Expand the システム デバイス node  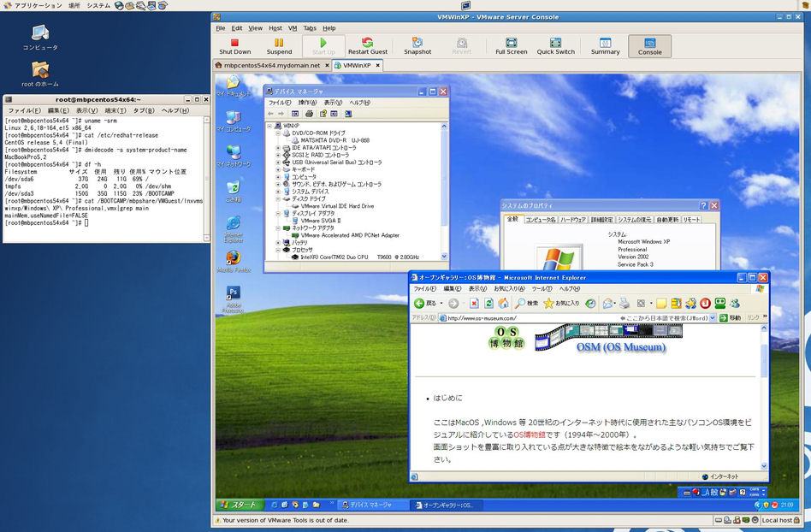coord(278,192)
